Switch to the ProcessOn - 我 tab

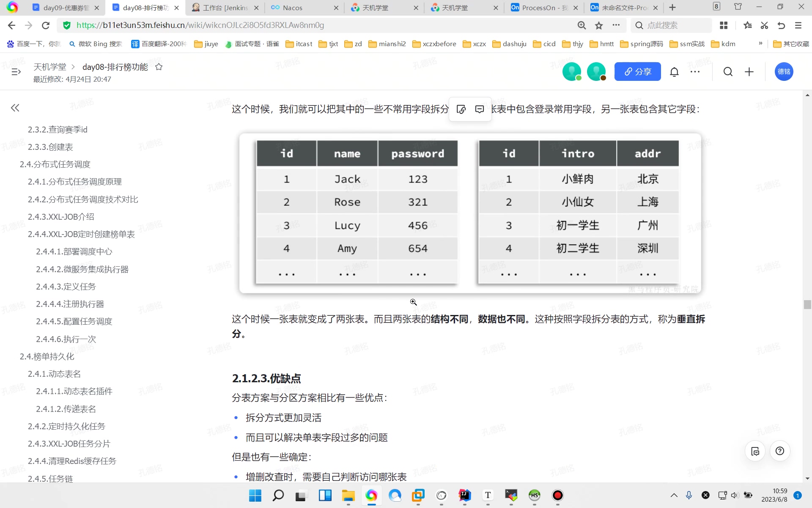545,8
